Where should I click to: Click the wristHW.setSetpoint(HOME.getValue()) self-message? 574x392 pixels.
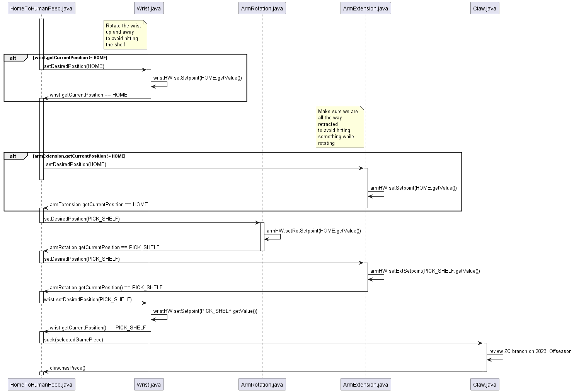[198, 78]
